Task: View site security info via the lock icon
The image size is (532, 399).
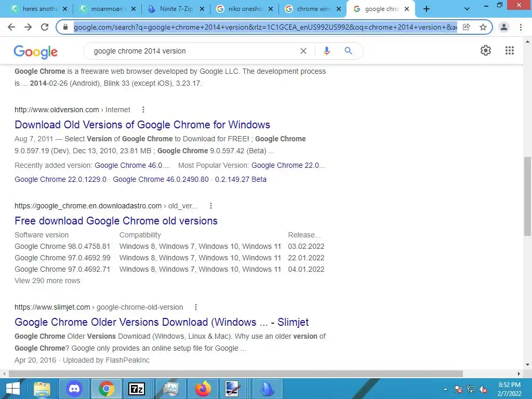Action: click(65, 27)
